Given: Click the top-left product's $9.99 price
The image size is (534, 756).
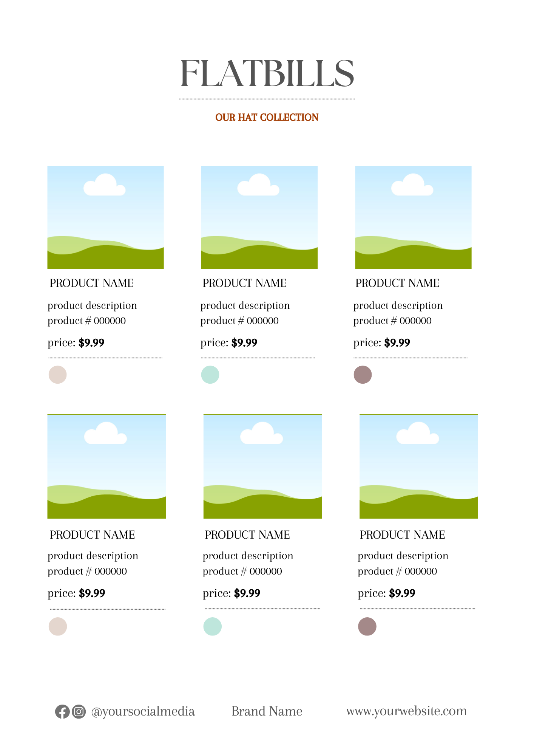Looking at the screenshot, I should (91, 343).
